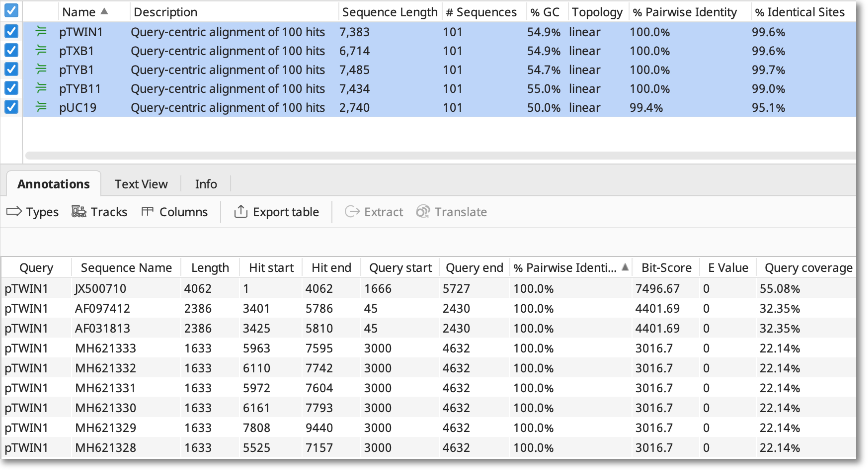Screen dimensions: 868x470
Task: Select the MH621328 hit row
Action: (429, 448)
